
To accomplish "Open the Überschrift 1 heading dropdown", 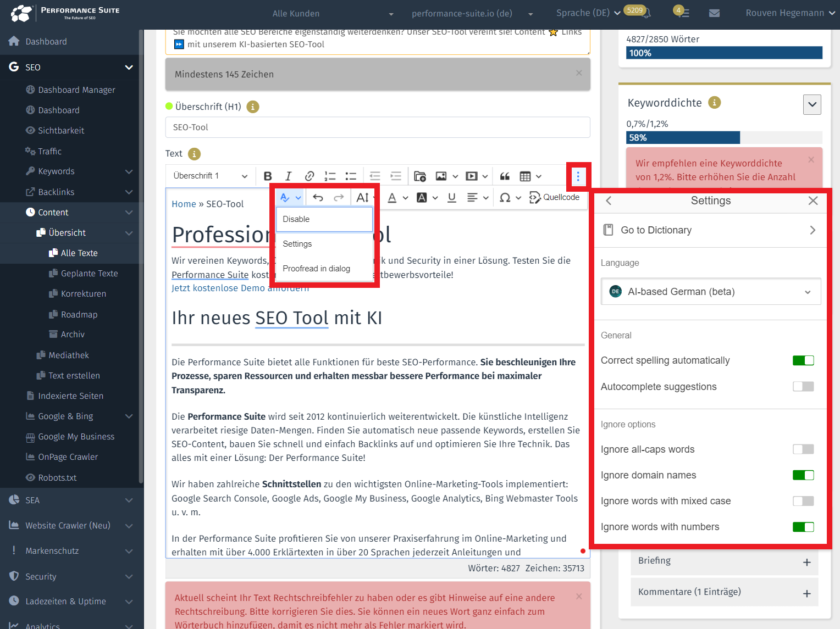I will [209, 176].
